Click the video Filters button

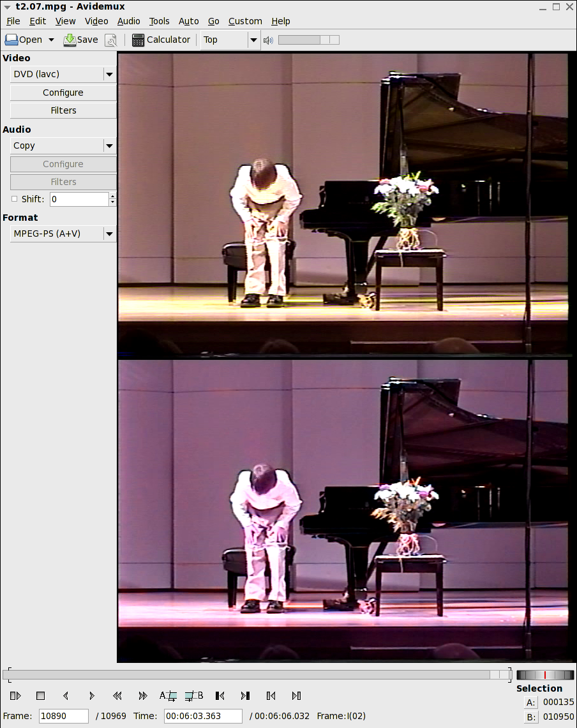63,110
